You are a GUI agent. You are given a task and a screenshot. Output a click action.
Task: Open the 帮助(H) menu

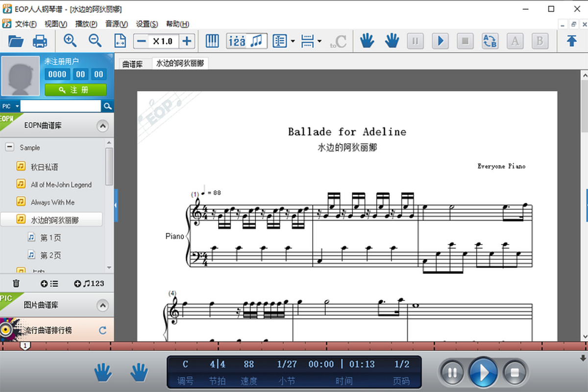[177, 24]
